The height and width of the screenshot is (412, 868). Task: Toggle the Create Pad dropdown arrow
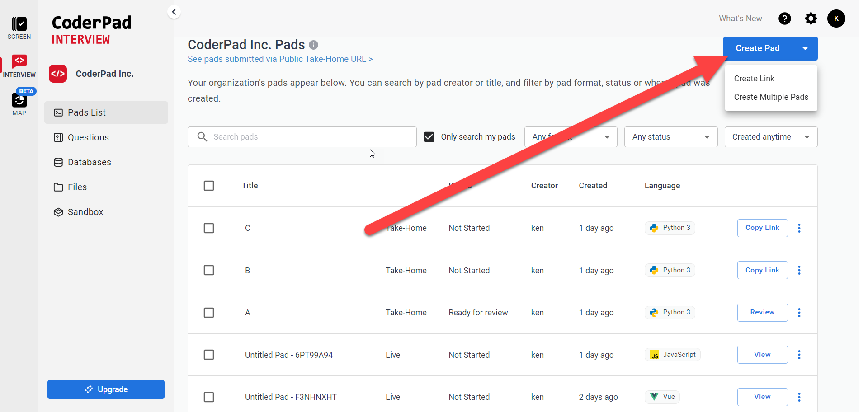point(805,48)
